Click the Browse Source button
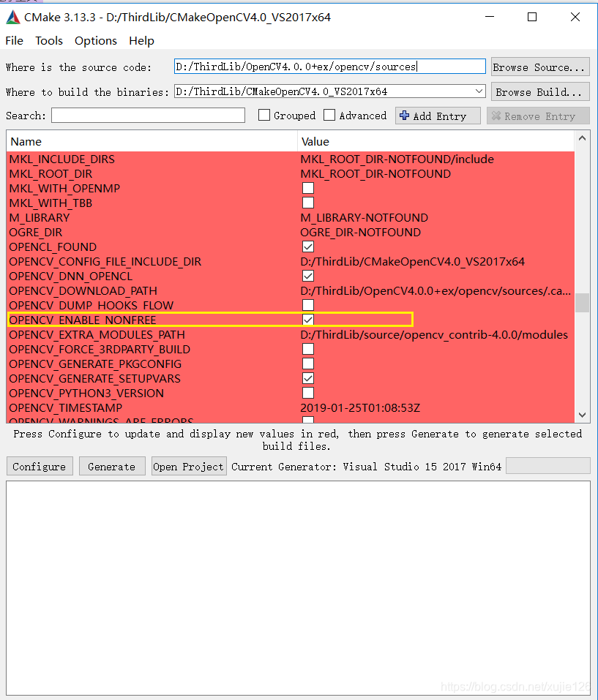Viewport: 598px width, 700px height. pyautogui.click(x=540, y=67)
